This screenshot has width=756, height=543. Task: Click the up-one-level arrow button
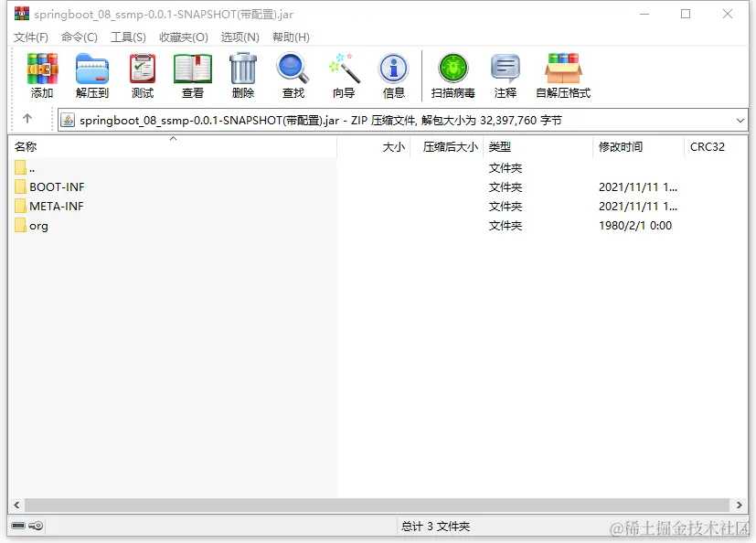[x=29, y=119]
